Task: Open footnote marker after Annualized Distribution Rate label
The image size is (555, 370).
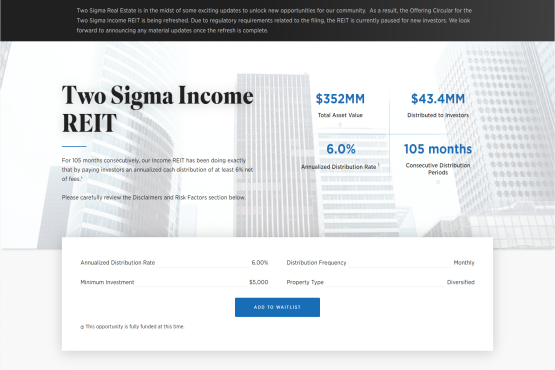Action: [378, 165]
